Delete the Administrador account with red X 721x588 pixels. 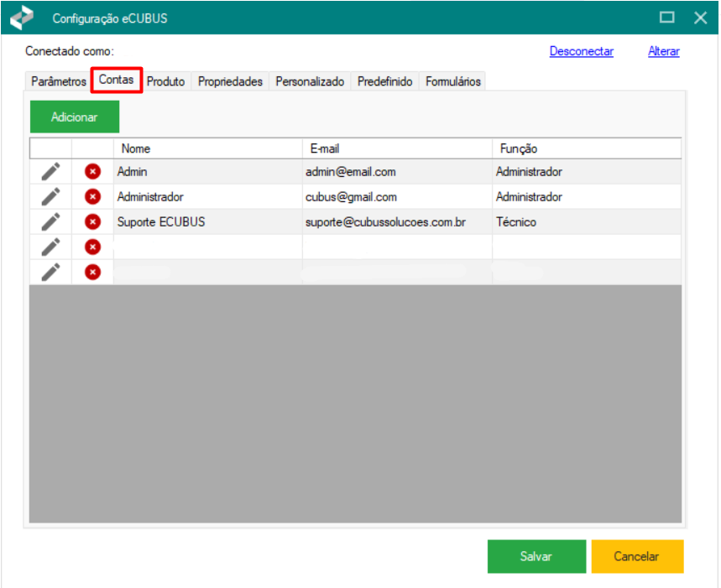[92, 197]
